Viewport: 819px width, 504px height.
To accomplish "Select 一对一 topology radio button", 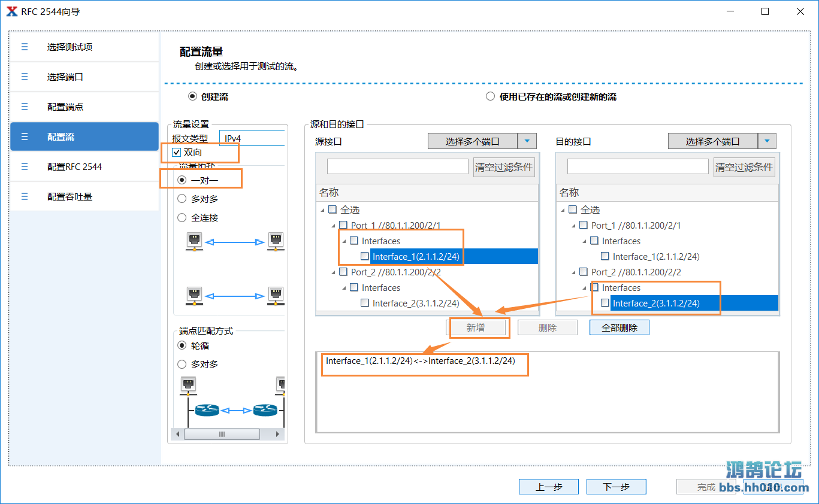I will (182, 180).
